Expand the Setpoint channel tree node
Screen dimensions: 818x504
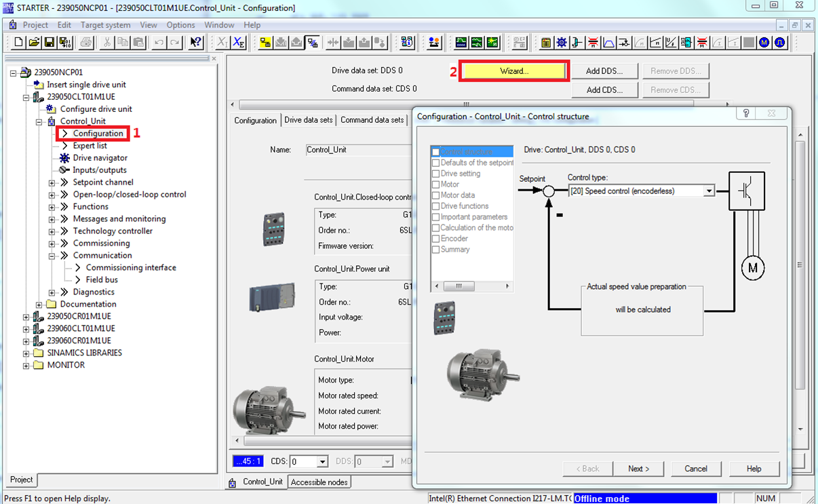[52, 182]
